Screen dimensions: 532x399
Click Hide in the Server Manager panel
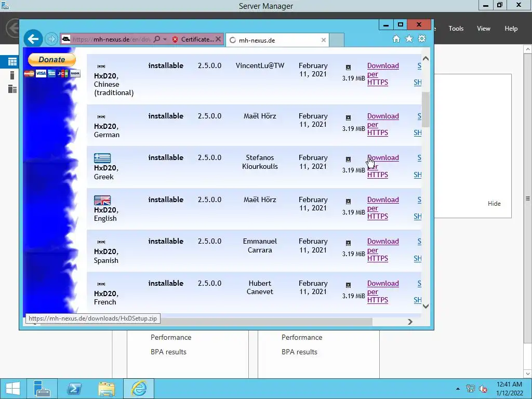[494, 204]
